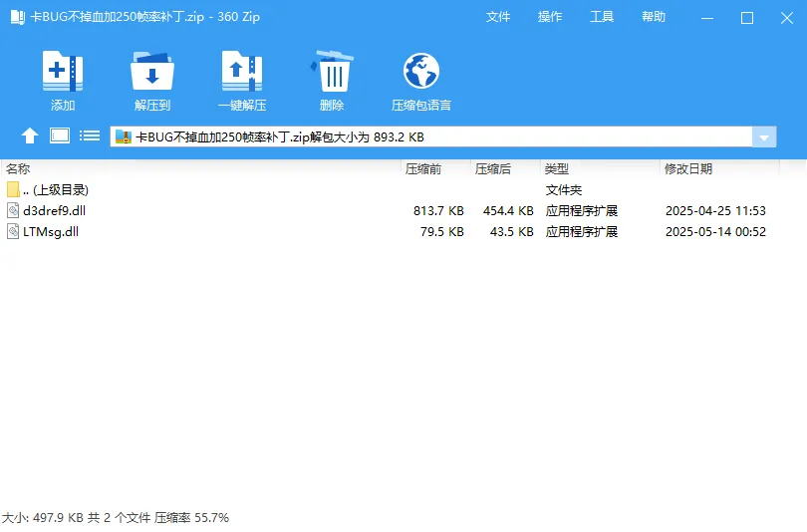
Task: Click the 一键解压 one-click extract icon
Action: pos(242,73)
